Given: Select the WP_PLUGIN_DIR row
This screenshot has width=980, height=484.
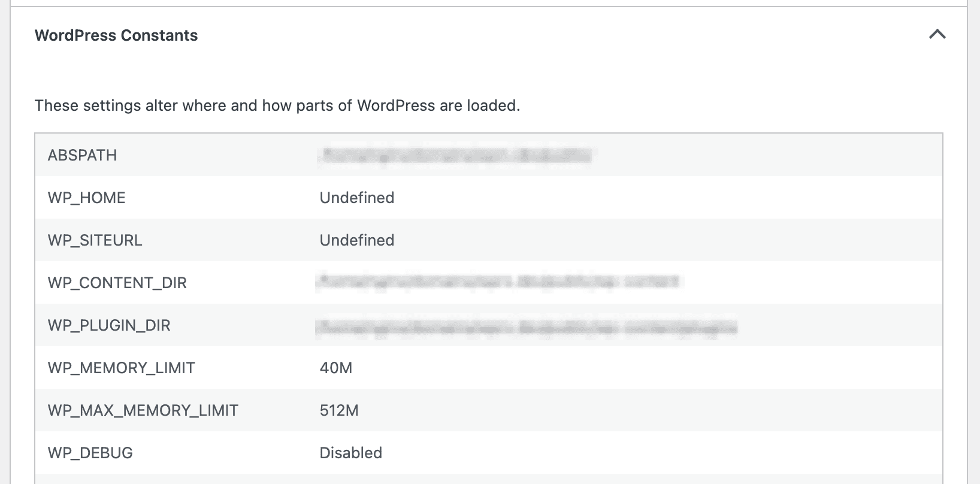Looking at the screenshot, I should click(109, 325).
